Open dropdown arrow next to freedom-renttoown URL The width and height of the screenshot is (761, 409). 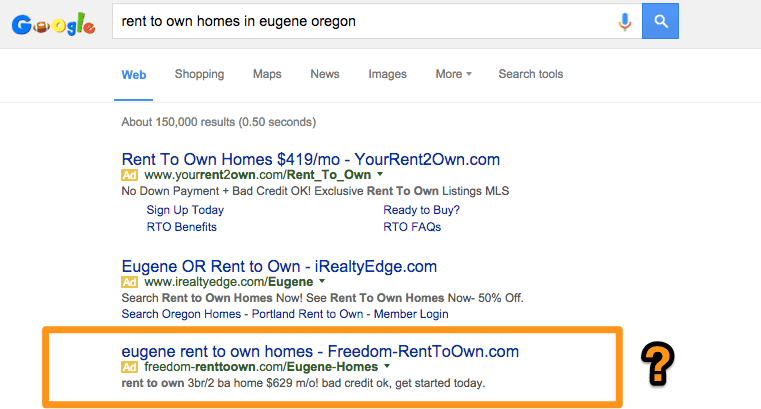[x=387, y=367]
